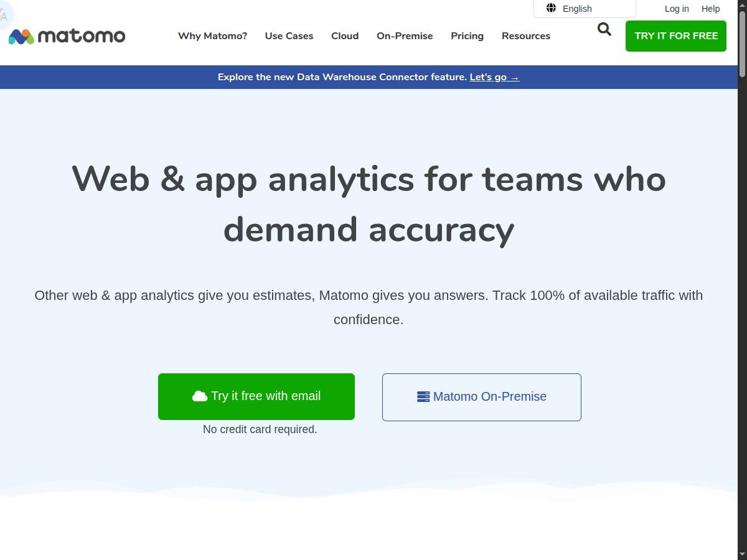Viewport: 747px width, 560px height.
Task: Open search with the magnifying glass icon
Action: (604, 29)
